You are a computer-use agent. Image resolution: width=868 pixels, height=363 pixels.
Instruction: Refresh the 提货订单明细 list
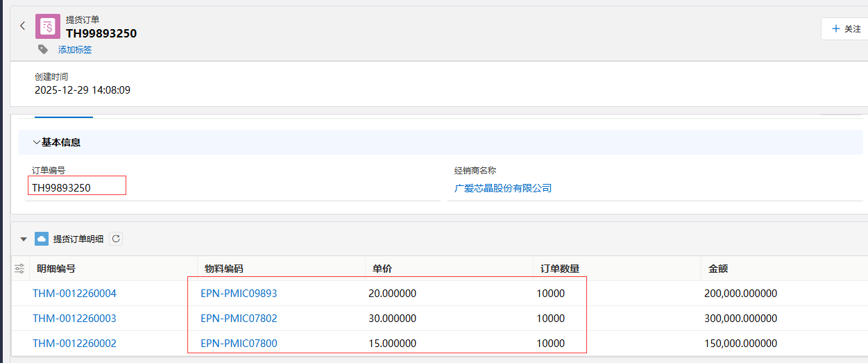pyautogui.click(x=116, y=239)
